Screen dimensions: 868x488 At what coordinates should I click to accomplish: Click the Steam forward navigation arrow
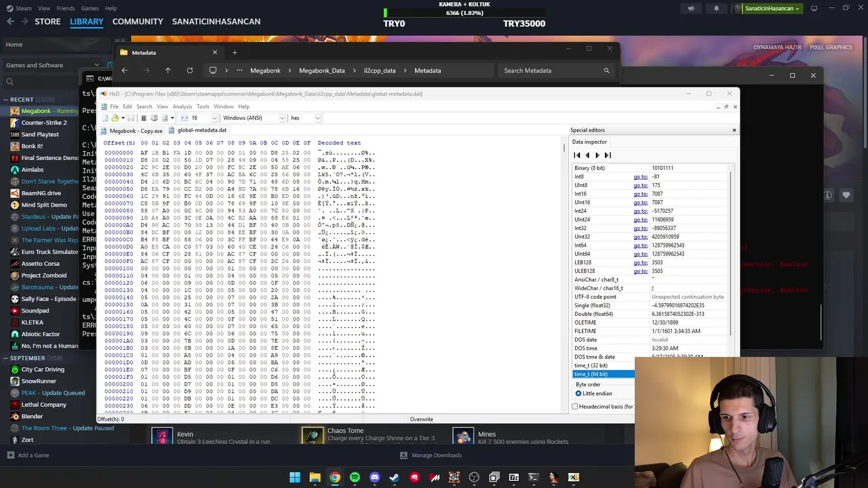coord(26,22)
